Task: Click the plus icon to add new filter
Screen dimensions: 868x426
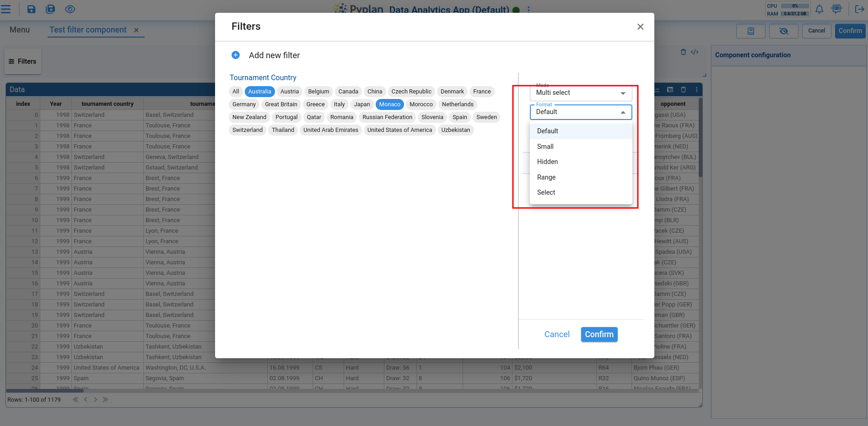Action: coord(236,55)
